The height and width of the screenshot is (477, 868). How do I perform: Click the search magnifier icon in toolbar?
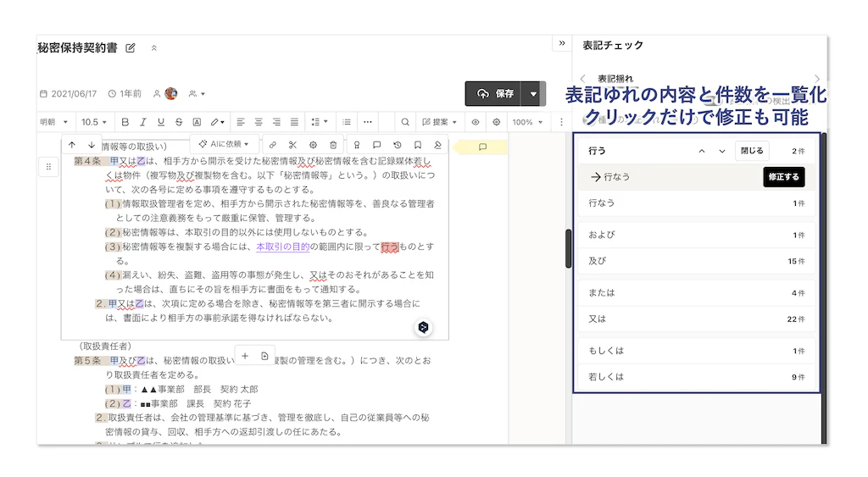(x=405, y=122)
